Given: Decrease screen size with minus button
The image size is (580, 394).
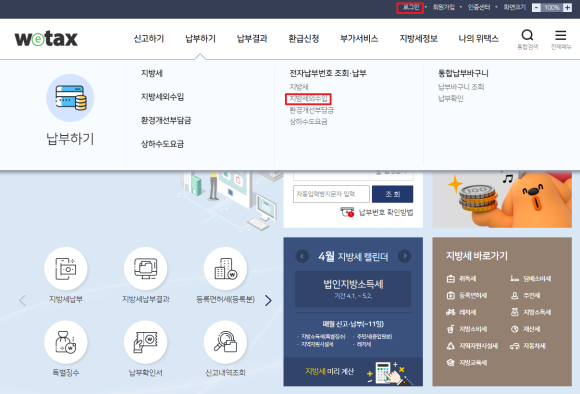Looking at the screenshot, I should click(536, 7).
